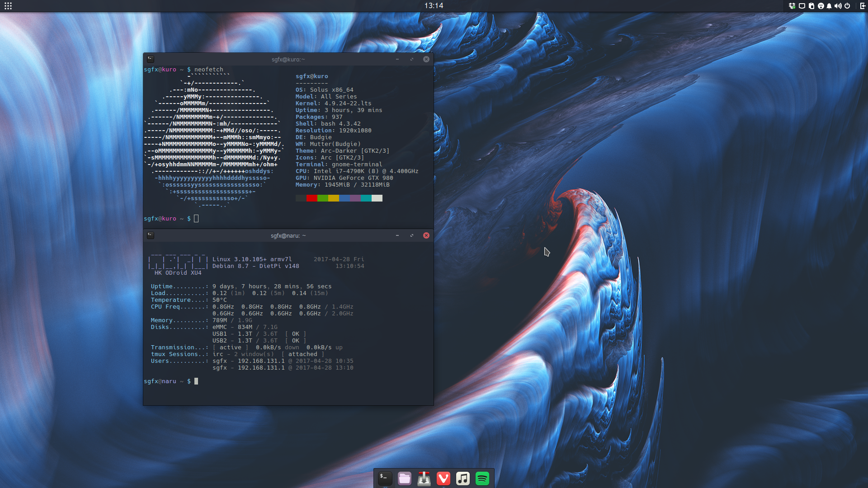Image resolution: width=868 pixels, height=488 pixels.
Task: Click the yellow swatch in neofetch palette
Action: pyautogui.click(x=333, y=198)
